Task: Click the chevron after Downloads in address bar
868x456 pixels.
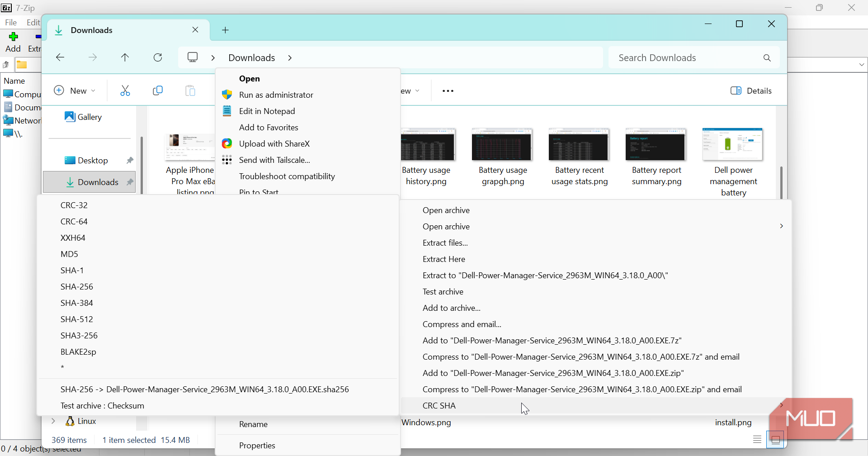Action: click(290, 58)
